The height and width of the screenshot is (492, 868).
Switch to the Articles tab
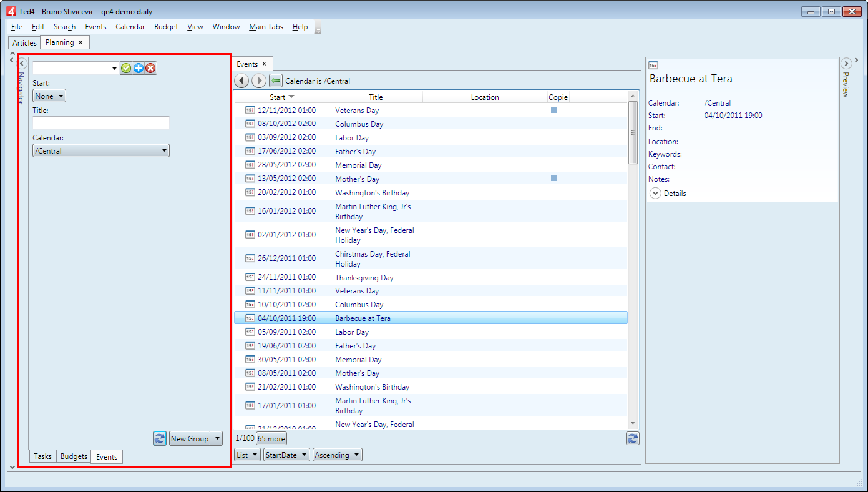(25, 43)
